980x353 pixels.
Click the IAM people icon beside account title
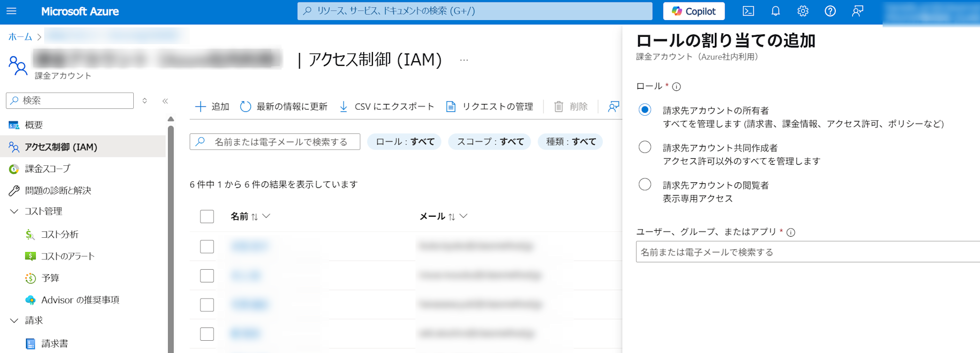tap(18, 65)
